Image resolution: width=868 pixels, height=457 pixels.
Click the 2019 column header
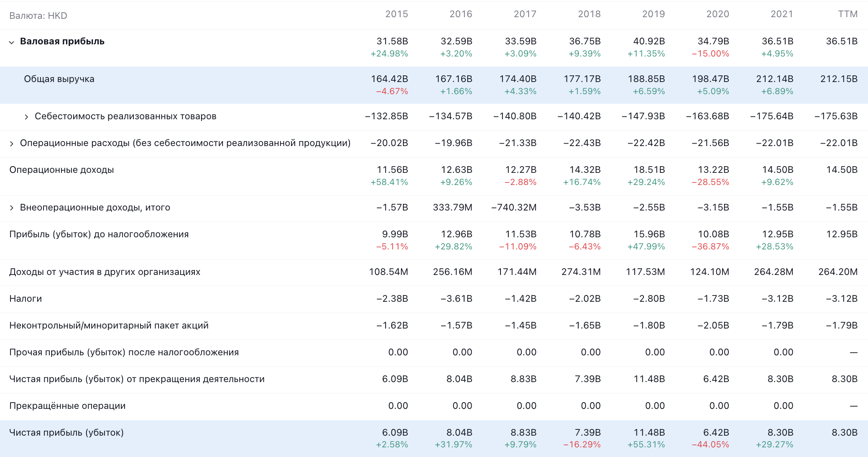tap(654, 14)
